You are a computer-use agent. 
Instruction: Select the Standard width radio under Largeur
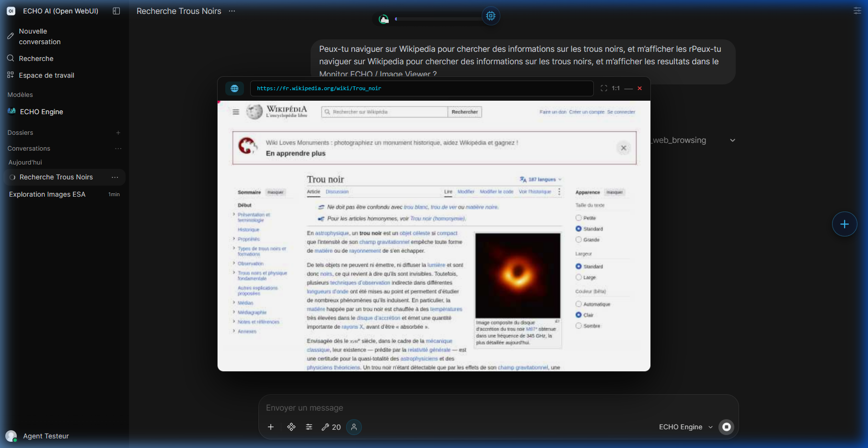[579, 266]
